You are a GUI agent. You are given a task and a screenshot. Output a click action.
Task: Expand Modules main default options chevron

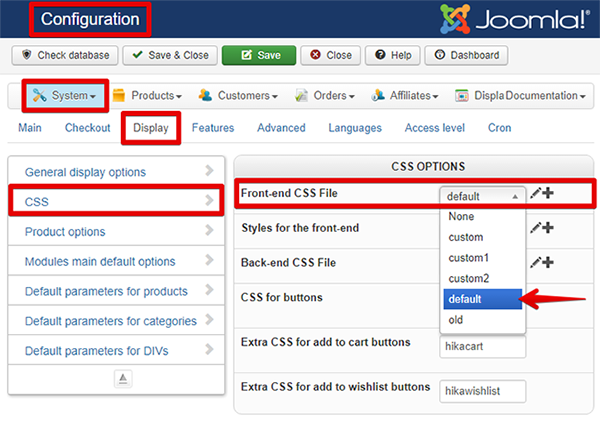coord(209,260)
